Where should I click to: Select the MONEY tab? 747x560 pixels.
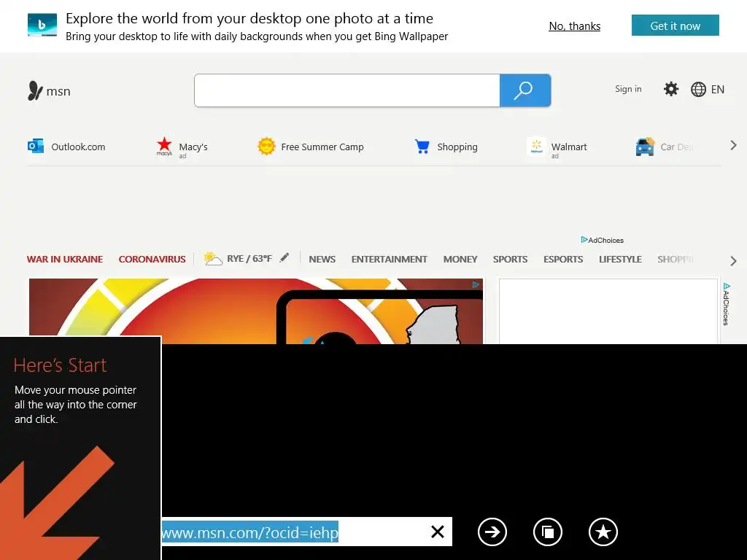click(x=460, y=259)
